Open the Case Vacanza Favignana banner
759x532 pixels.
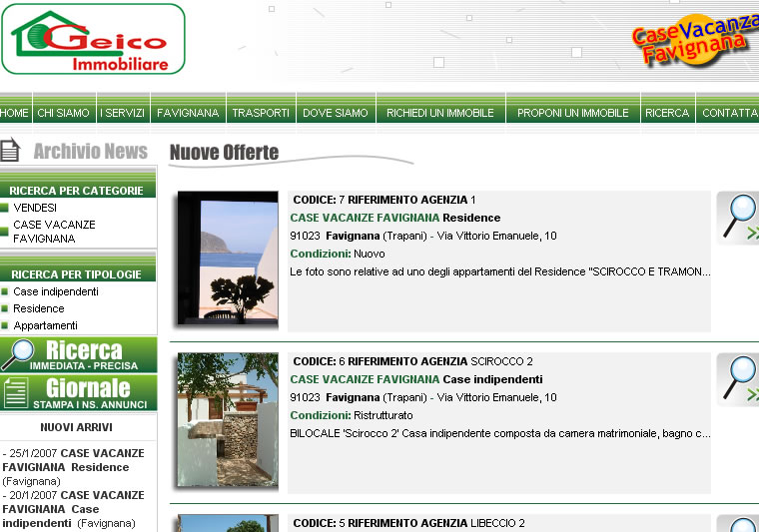click(695, 39)
